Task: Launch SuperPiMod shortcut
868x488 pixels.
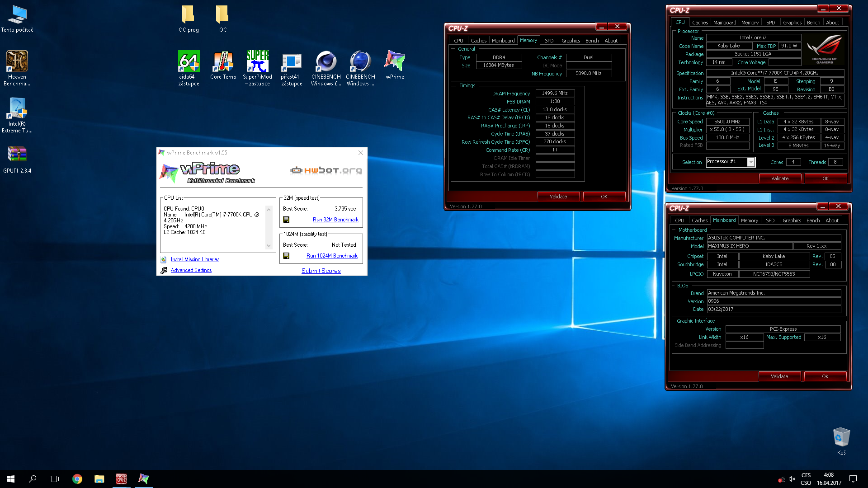Action: (x=258, y=68)
